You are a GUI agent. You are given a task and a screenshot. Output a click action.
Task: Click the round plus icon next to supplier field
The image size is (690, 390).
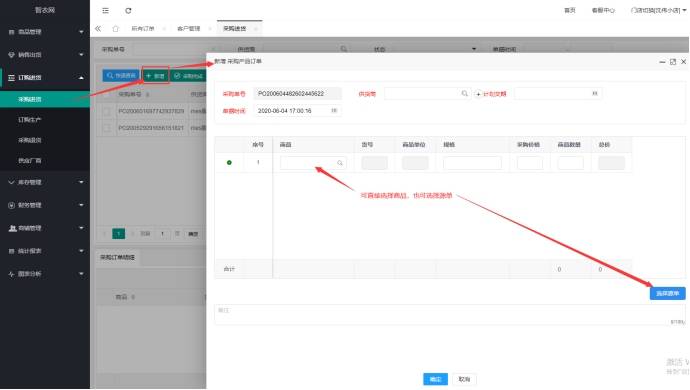click(x=478, y=94)
